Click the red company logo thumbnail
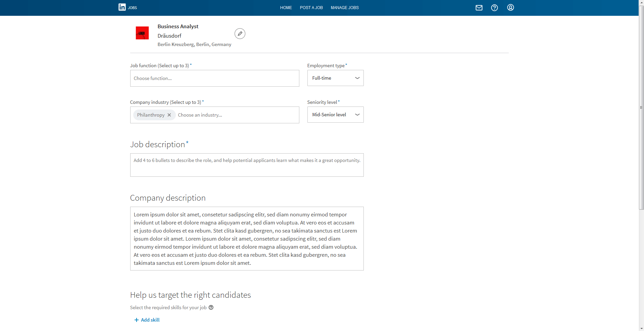The width and height of the screenshot is (644, 331). tap(142, 33)
